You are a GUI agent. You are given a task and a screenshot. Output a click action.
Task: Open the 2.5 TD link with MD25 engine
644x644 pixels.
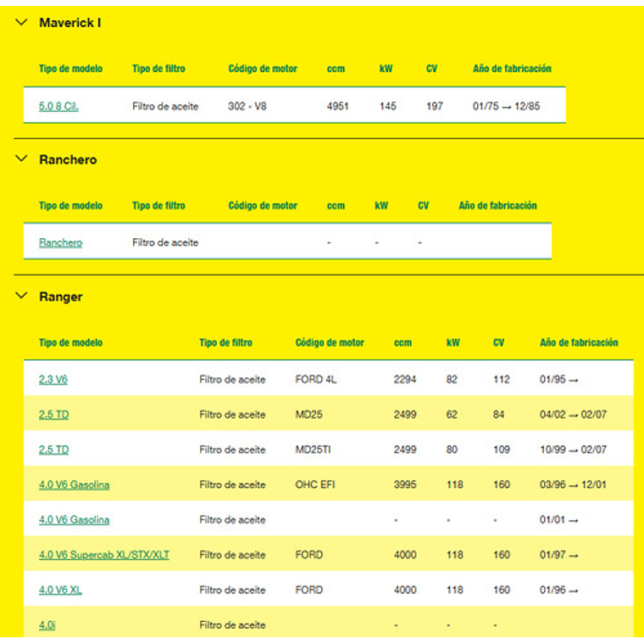tap(53, 415)
